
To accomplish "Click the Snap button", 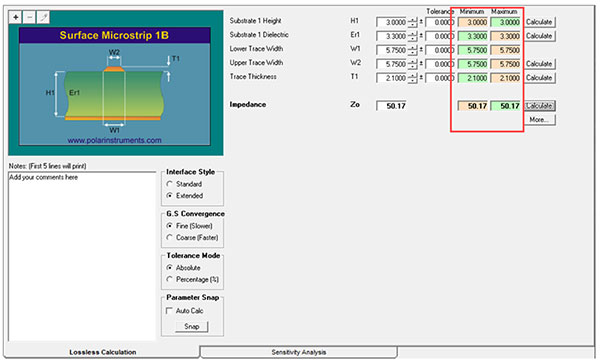I will [192, 326].
